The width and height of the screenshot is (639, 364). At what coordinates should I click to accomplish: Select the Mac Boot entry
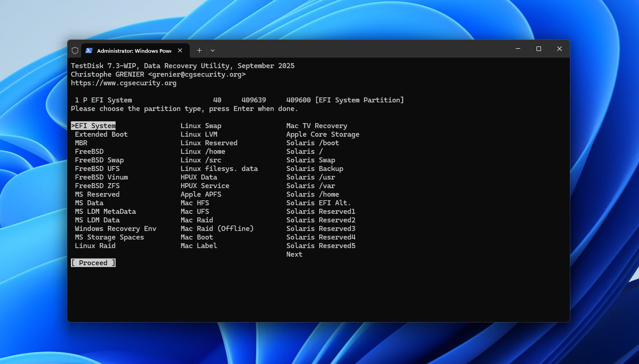pyautogui.click(x=197, y=237)
